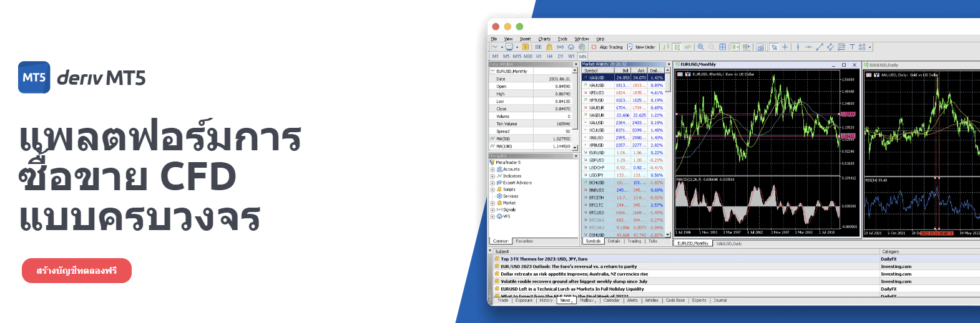980x323 pixels.
Task: Switch to the Calendar tab
Action: coord(612,301)
